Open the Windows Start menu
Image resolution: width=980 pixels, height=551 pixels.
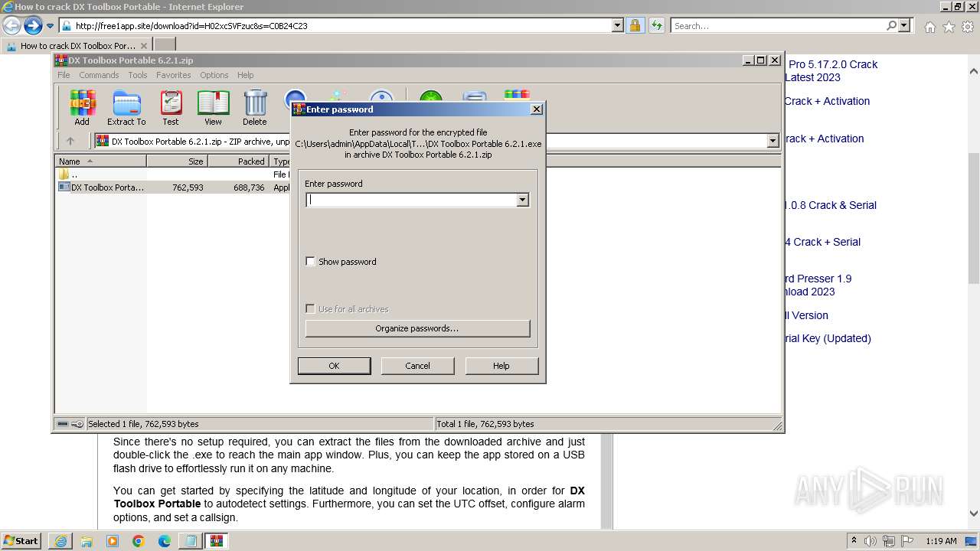(21, 541)
